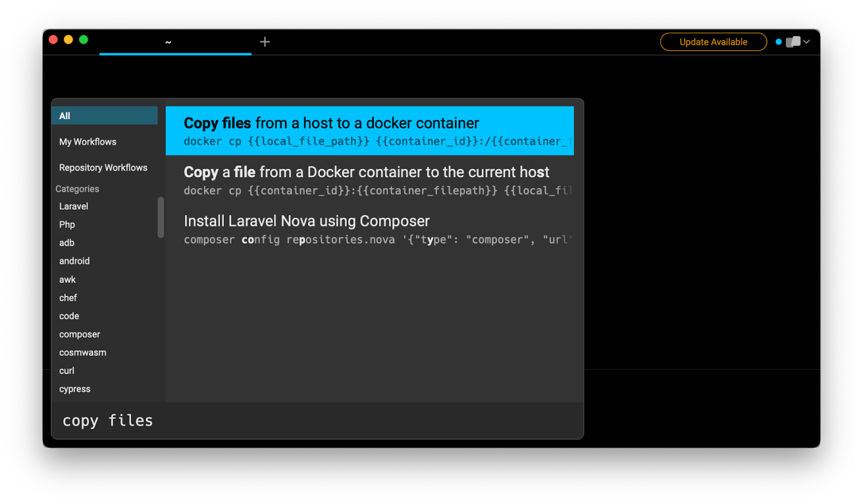The height and width of the screenshot is (504, 863).
Task: Pick the curl category
Action: tap(67, 371)
